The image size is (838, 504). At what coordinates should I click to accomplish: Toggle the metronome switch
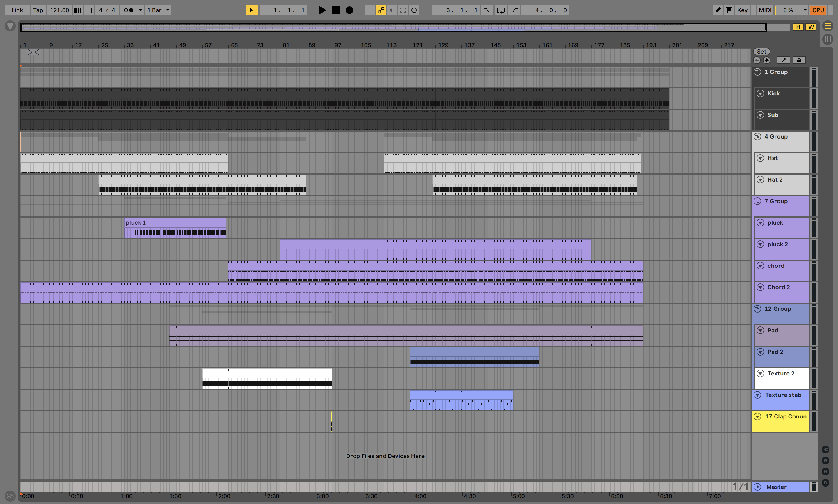coord(129,10)
